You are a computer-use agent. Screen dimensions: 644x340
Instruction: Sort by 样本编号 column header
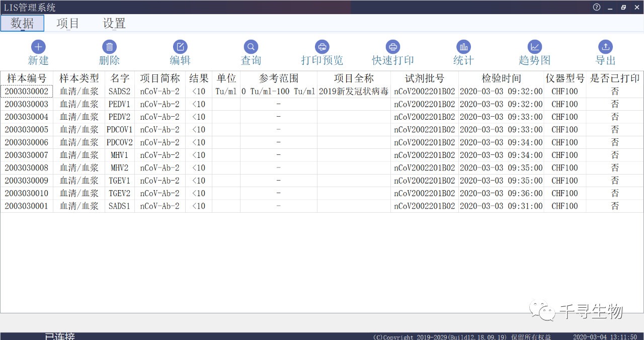coord(27,78)
